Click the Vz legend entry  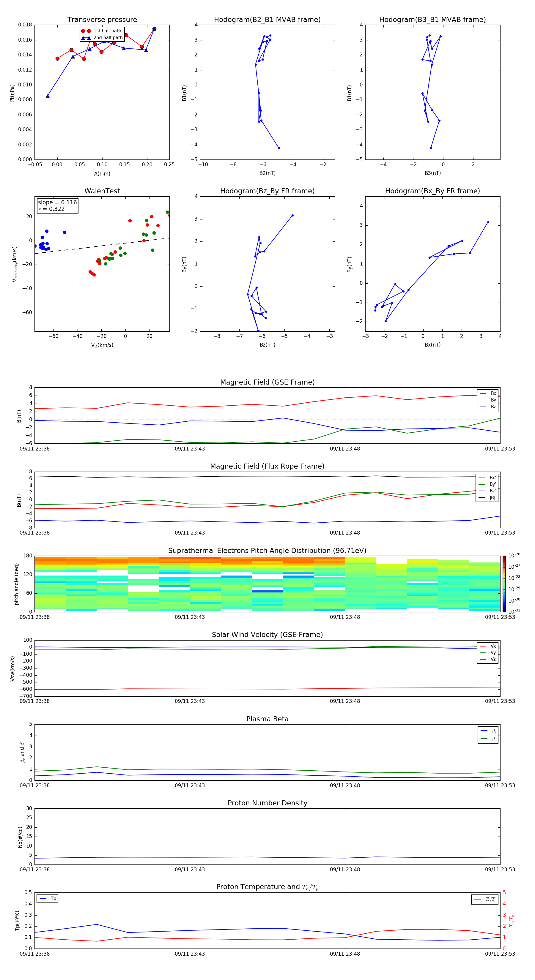point(488,659)
